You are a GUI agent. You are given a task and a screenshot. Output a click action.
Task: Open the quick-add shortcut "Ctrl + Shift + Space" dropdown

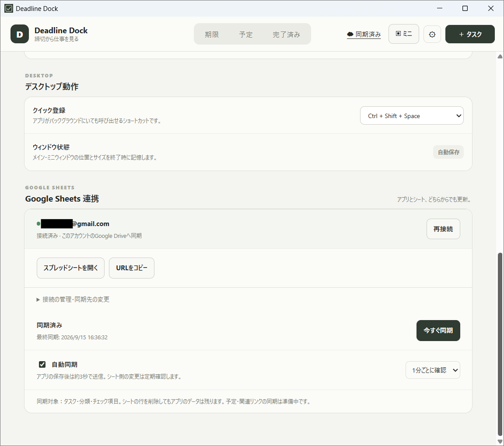pyautogui.click(x=412, y=116)
